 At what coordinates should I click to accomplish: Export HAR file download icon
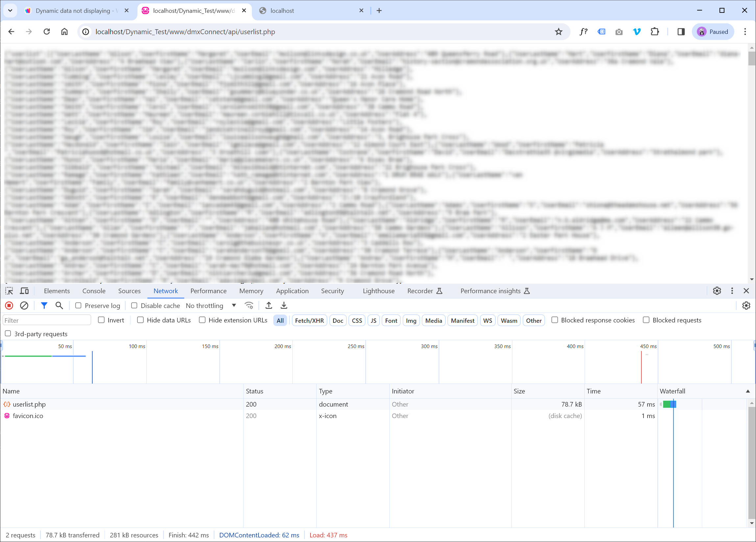284,305
